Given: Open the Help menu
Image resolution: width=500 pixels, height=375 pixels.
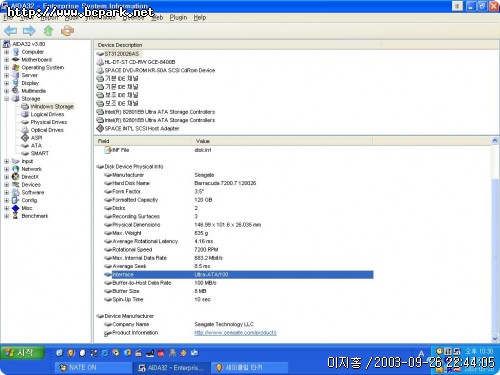Looking at the screenshot, I should point(200,17).
